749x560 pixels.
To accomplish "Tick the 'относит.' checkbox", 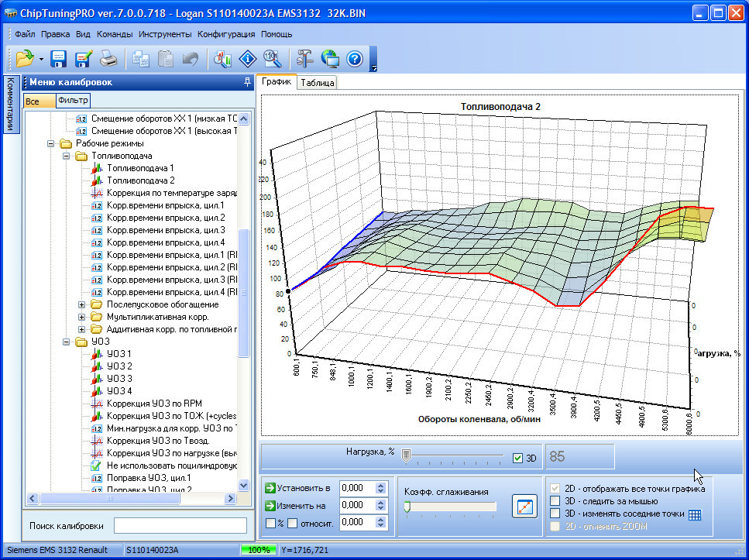I will (x=293, y=523).
